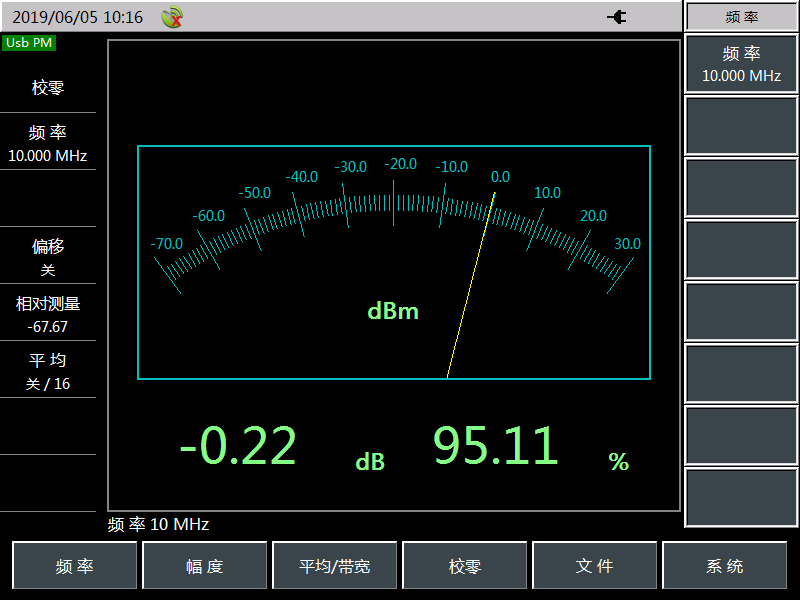Select the Usb PM indicator badge

coord(28,43)
